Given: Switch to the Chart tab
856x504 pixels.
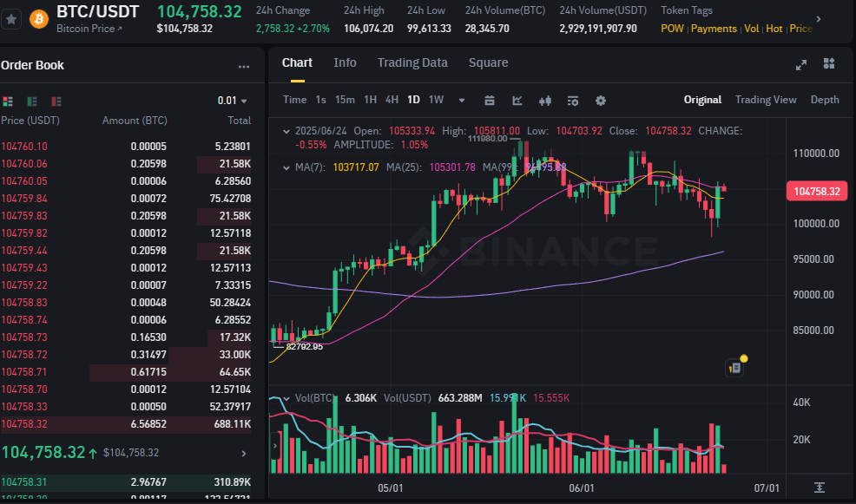Looking at the screenshot, I should click(x=297, y=62).
